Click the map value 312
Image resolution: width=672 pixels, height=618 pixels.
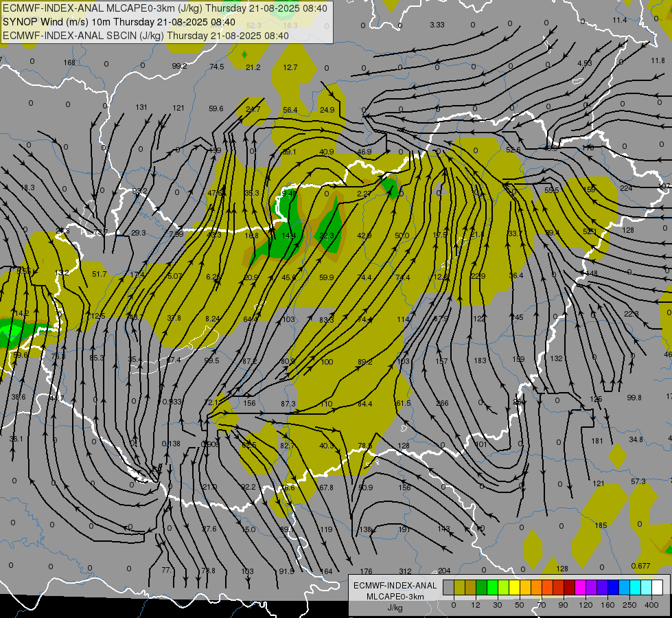click(405, 571)
